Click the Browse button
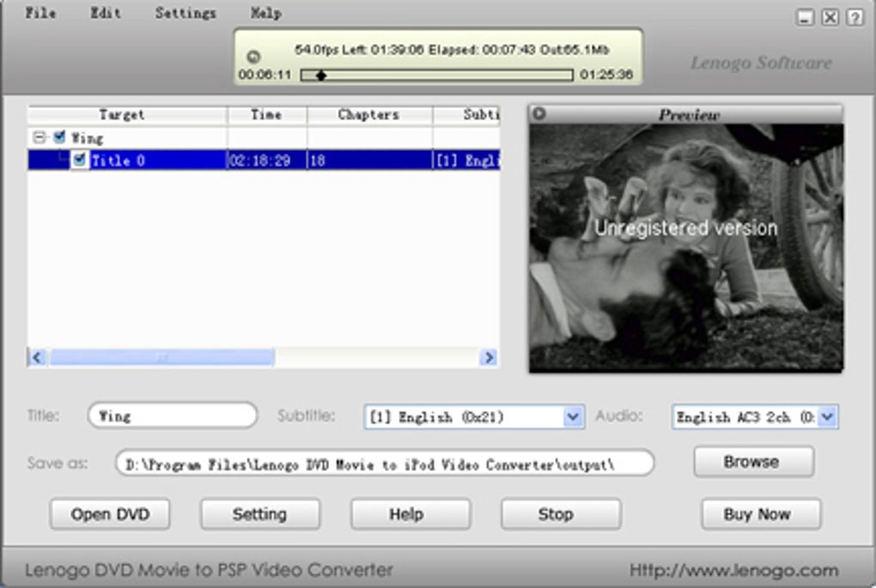The image size is (876, 588). 753,463
